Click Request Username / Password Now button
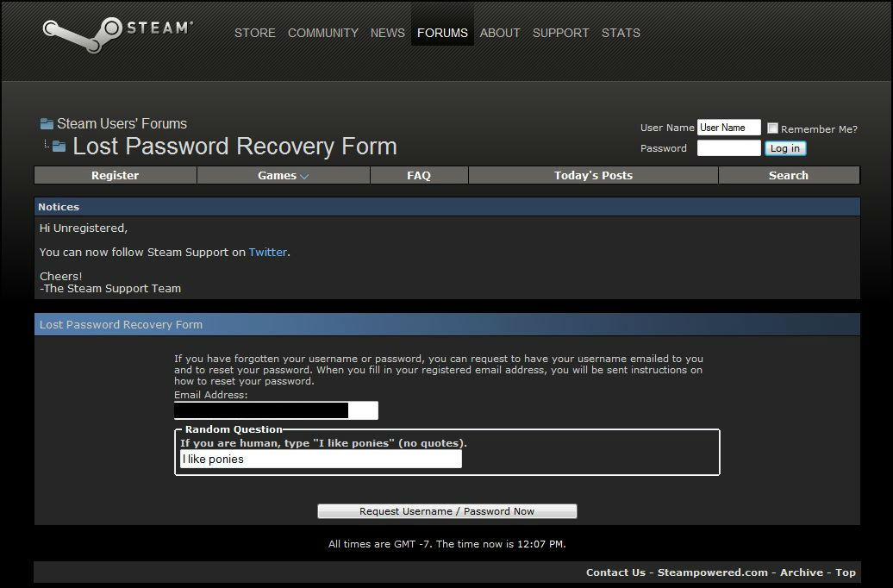The height and width of the screenshot is (588, 893). tap(447, 511)
